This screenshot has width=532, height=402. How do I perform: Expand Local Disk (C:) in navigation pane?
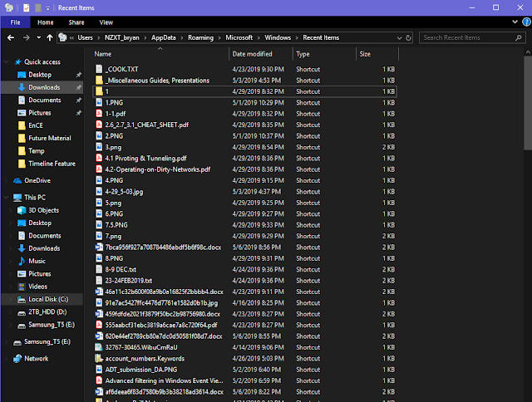[x=11, y=299]
